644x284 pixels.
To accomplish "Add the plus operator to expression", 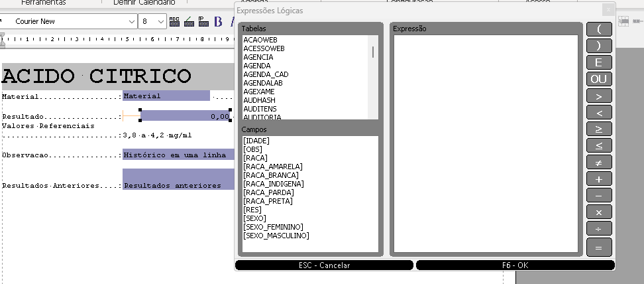I will click(599, 179).
